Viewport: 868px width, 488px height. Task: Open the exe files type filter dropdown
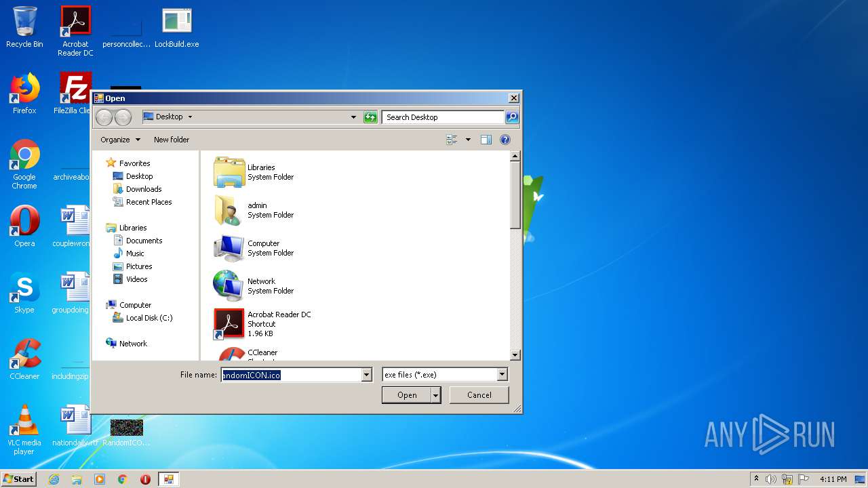tap(502, 375)
